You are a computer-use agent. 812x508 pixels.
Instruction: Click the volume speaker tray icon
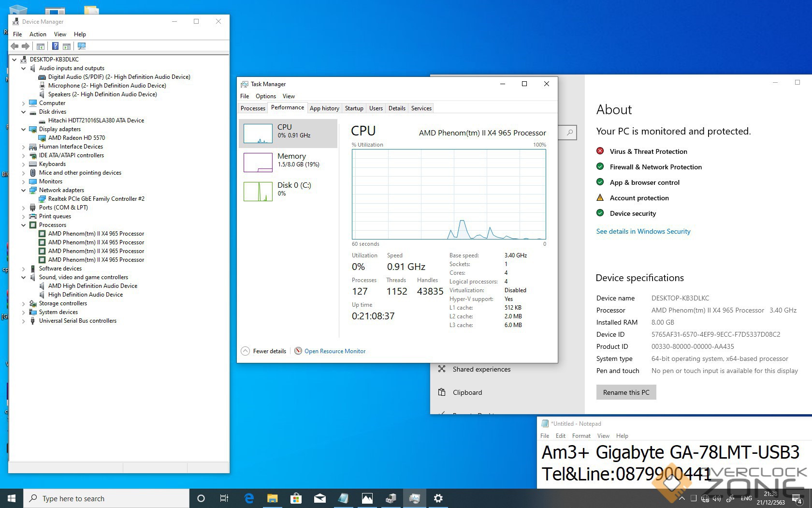tap(718, 498)
